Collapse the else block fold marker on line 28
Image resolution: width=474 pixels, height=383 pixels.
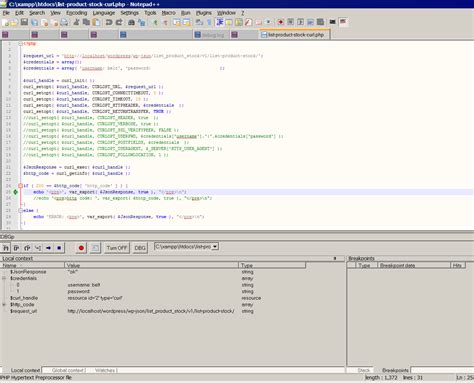point(21,211)
